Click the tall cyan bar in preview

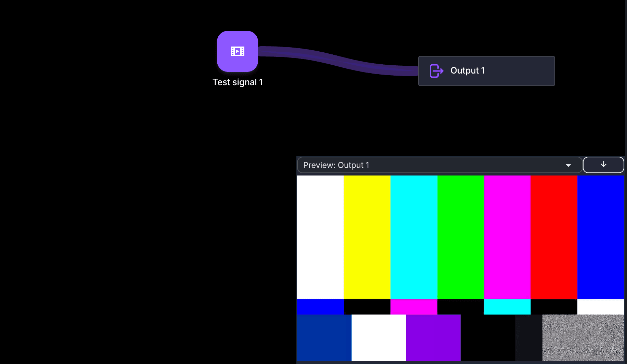coord(414,237)
